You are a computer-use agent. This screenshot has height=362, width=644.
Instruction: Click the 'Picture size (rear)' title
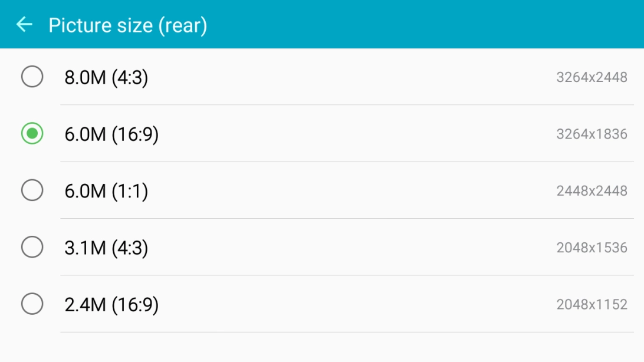click(x=127, y=25)
